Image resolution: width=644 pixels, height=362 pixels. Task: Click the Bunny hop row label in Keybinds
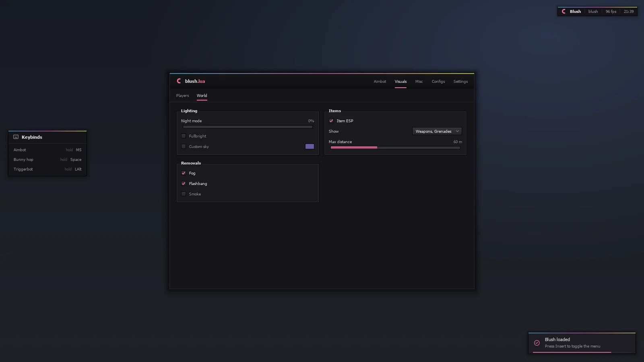23,160
